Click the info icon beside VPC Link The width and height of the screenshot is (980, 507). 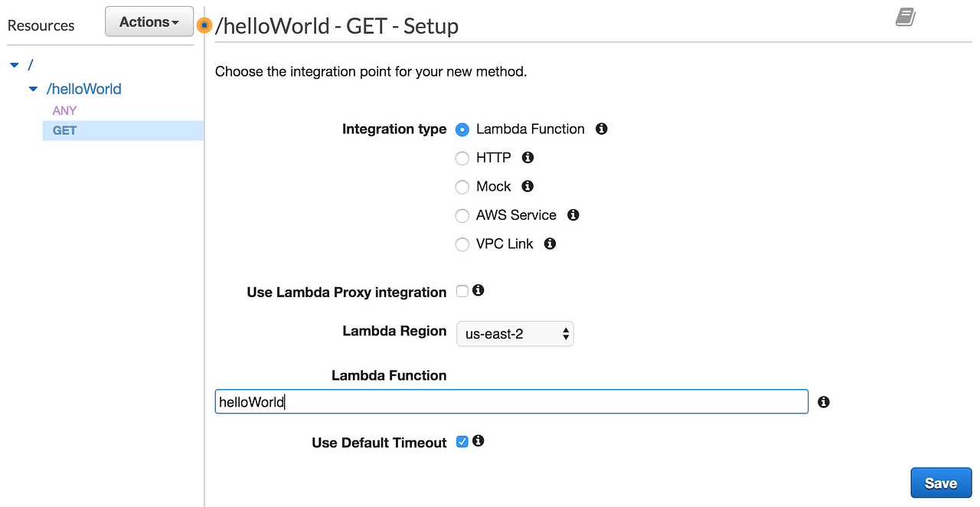tap(549, 244)
